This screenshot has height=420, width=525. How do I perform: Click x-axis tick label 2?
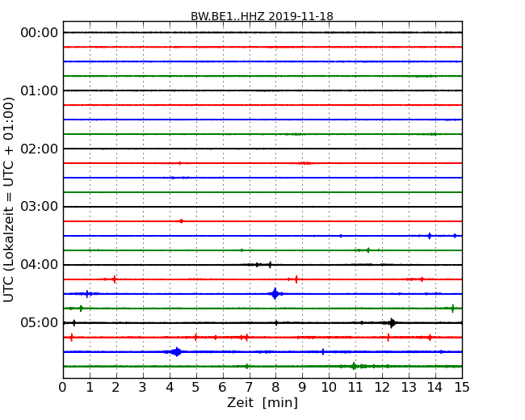[115, 387]
